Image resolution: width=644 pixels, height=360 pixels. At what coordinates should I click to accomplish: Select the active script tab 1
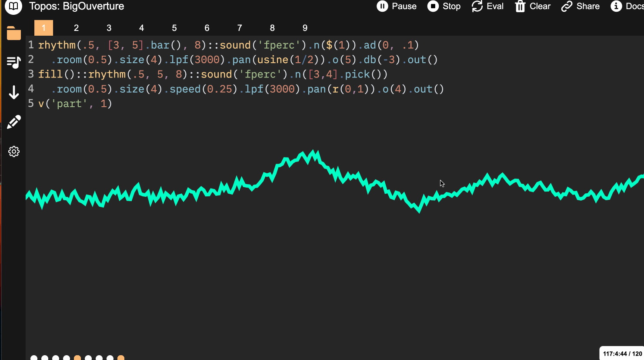tap(43, 28)
